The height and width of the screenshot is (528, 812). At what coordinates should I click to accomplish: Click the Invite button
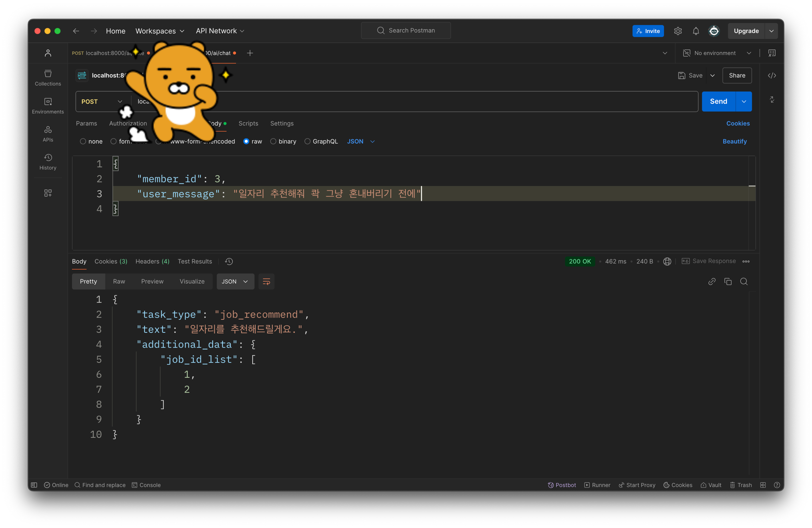point(648,31)
